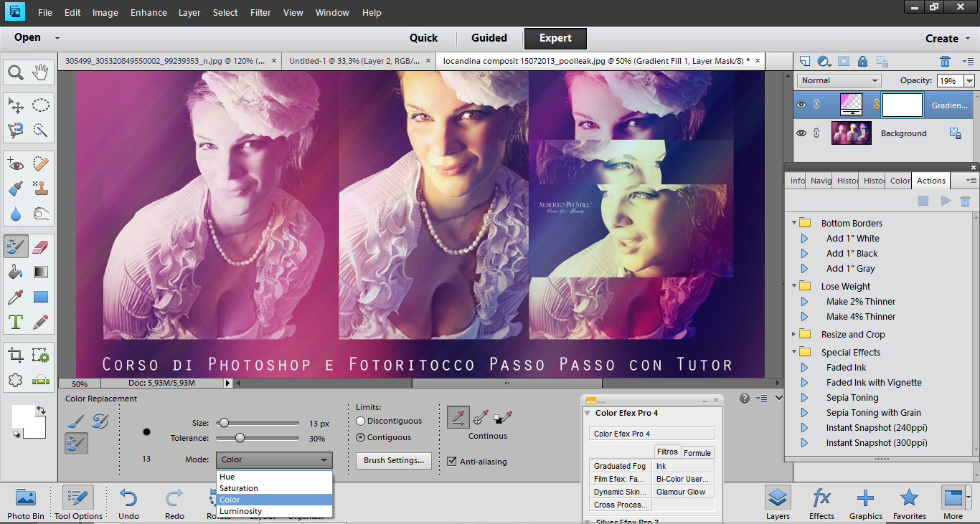Hide the Gradient Fill layer eye
The height and width of the screenshot is (524, 980).
pyautogui.click(x=801, y=105)
